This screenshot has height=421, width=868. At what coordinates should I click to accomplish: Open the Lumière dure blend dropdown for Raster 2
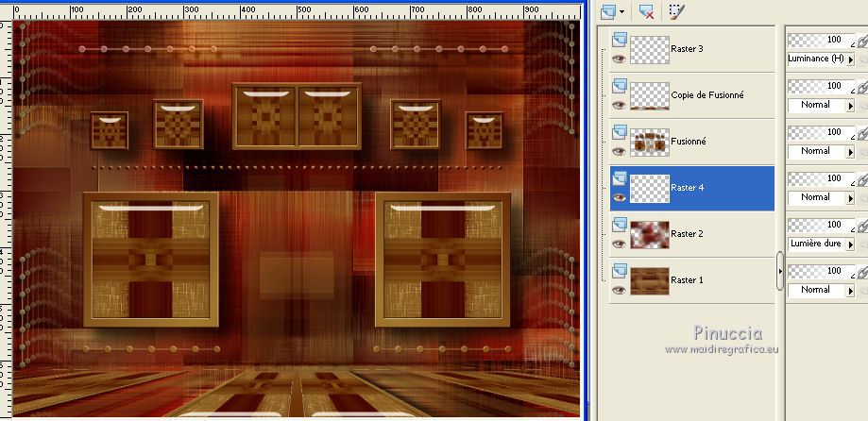[850, 244]
